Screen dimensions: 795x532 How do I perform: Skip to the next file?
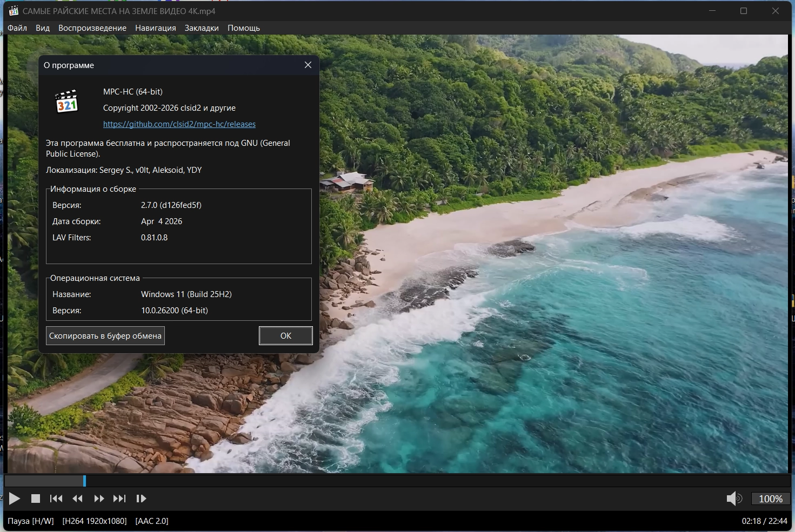point(119,499)
